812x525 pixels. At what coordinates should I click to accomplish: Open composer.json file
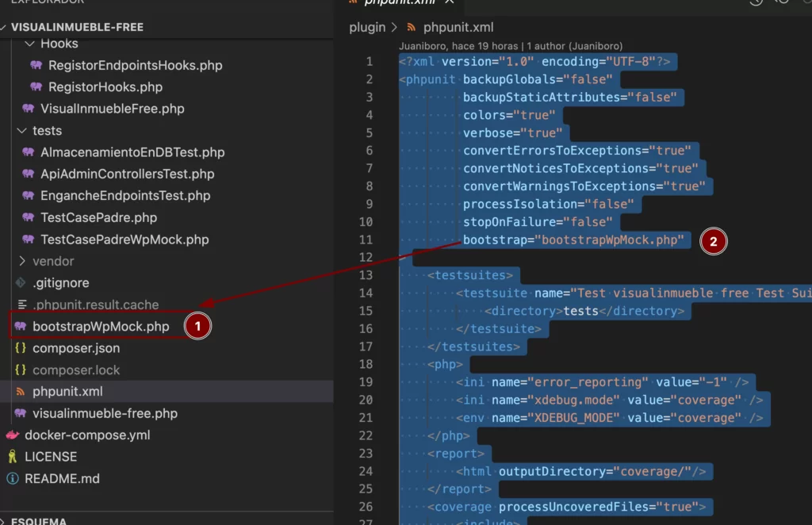pyautogui.click(x=76, y=348)
